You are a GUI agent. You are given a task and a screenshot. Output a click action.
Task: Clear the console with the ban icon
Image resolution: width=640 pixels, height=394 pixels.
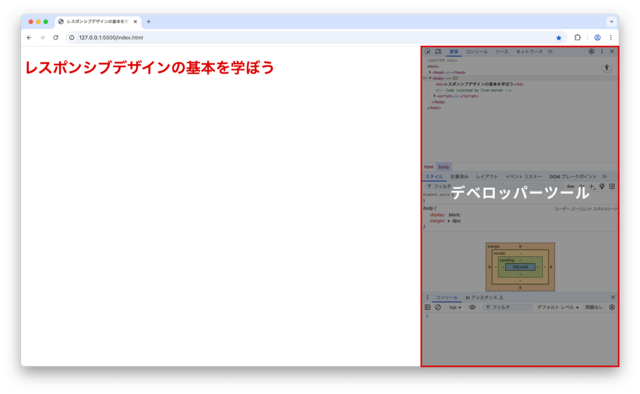pos(438,307)
